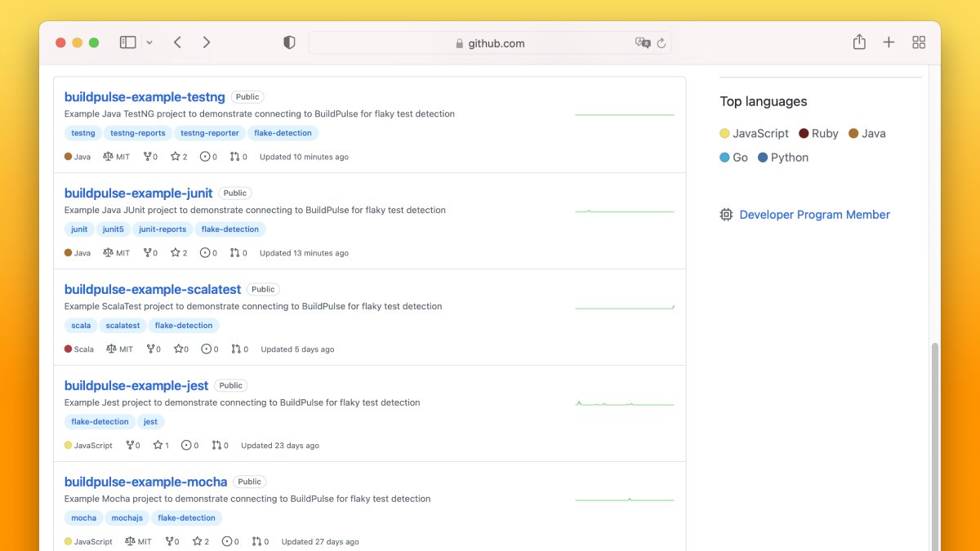
Task: Expand the Safari sidebar options chevron
Action: coord(149,42)
